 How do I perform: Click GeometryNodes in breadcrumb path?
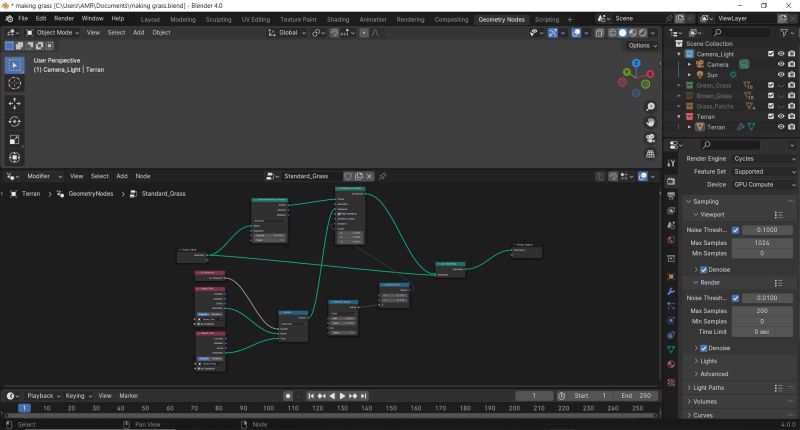pos(91,194)
